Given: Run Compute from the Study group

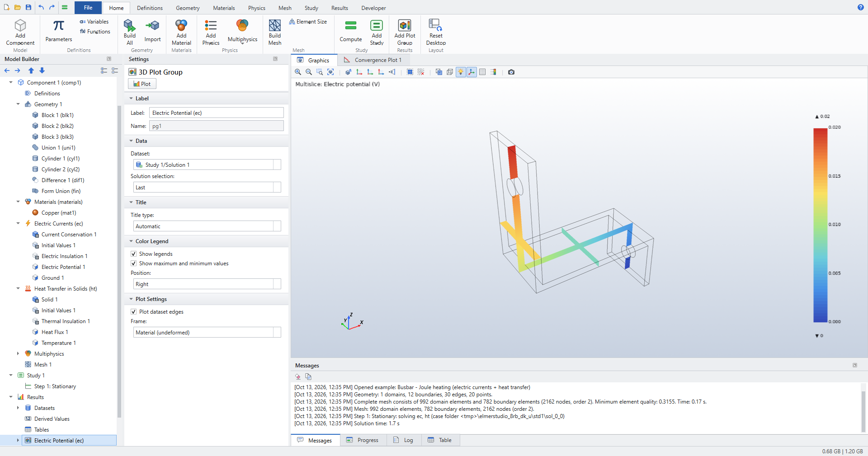Looking at the screenshot, I should point(351,31).
